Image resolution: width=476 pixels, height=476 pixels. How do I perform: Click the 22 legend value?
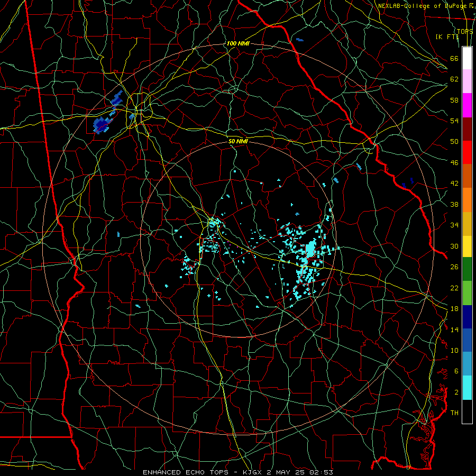tap(454, 288)
